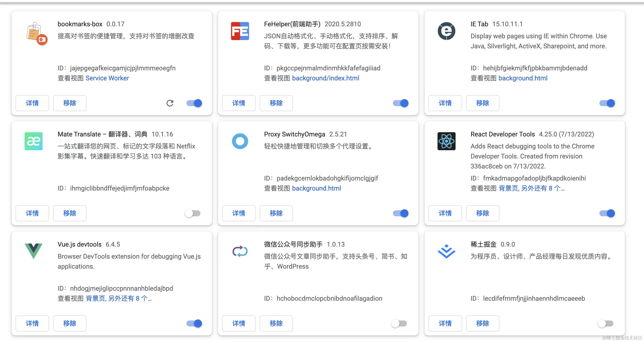The image size is (644, 342).
Task: Click the IE Tab extension icon
Action: click(446, 31)
